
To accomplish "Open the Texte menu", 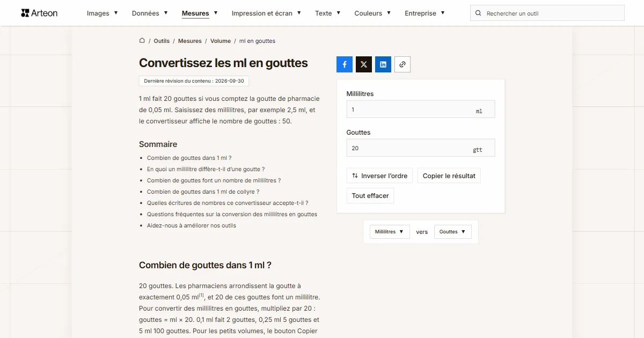I will pyautogui.click(x=327, y=13).
